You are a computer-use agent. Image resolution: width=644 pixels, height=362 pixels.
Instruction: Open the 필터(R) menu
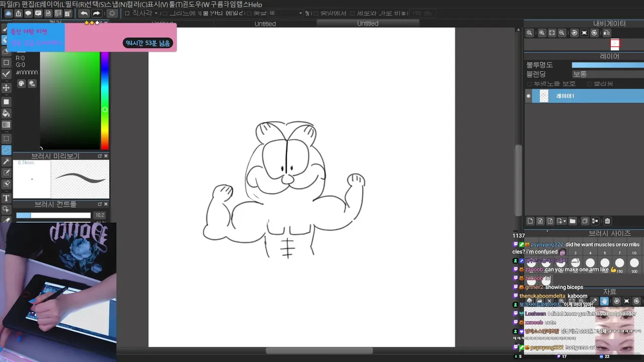75,4
